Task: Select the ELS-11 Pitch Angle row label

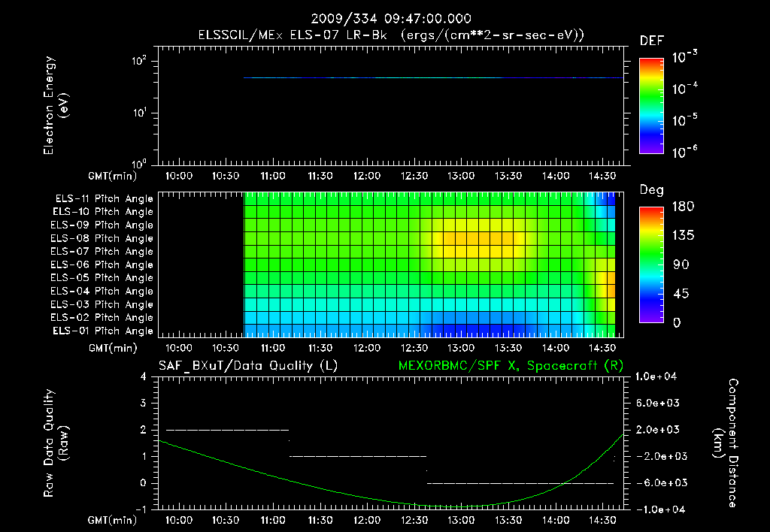Action: (104, 199)
